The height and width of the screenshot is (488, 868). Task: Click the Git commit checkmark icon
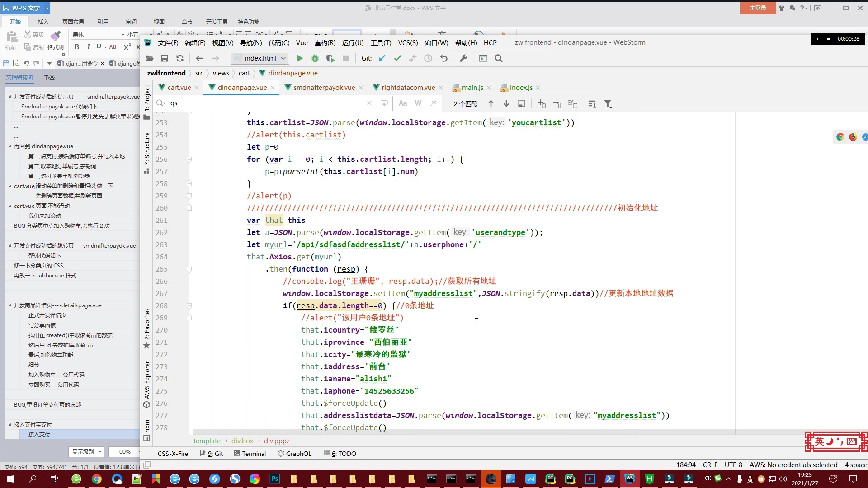tap(397, 58)
